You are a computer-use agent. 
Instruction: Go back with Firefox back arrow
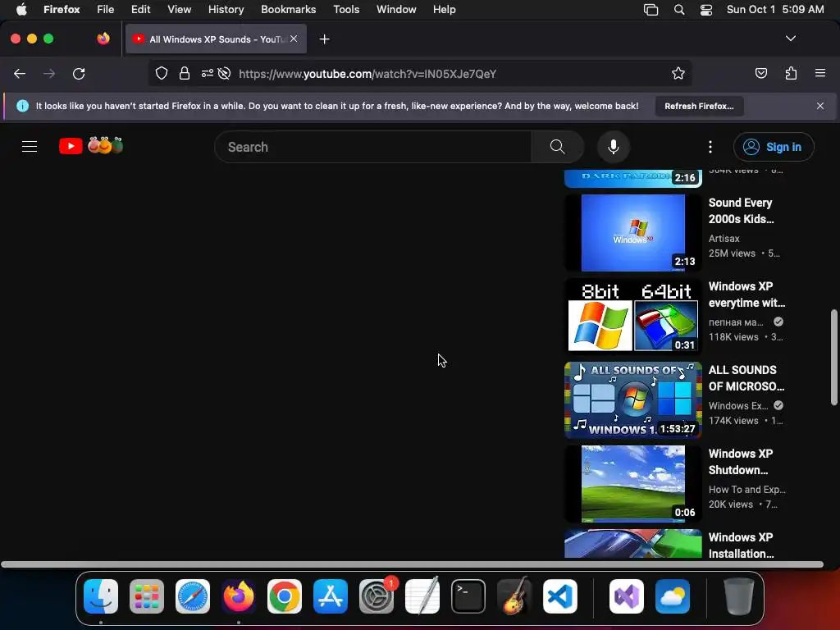pyautogui.click(x=20, y=74)
